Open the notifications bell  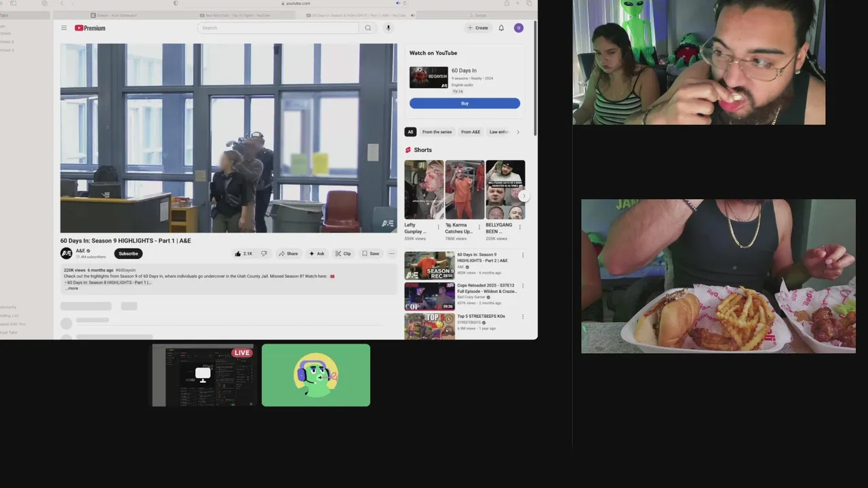pyautogui.click(x=501, y=28)
